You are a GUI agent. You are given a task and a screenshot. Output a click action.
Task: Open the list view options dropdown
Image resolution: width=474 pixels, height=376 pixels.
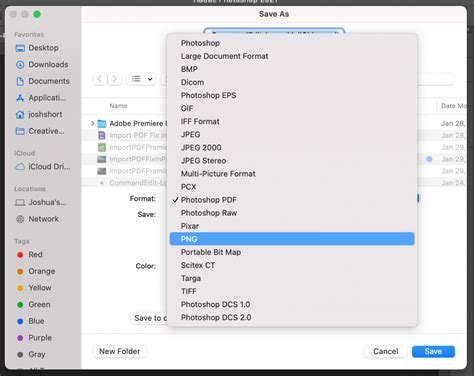click(x=141, y=79)
